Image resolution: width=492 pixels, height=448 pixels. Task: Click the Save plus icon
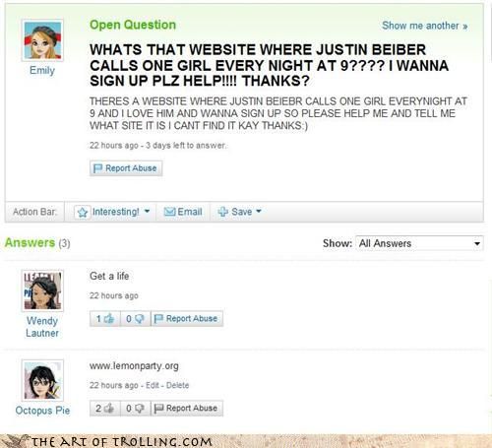(222, 212)
